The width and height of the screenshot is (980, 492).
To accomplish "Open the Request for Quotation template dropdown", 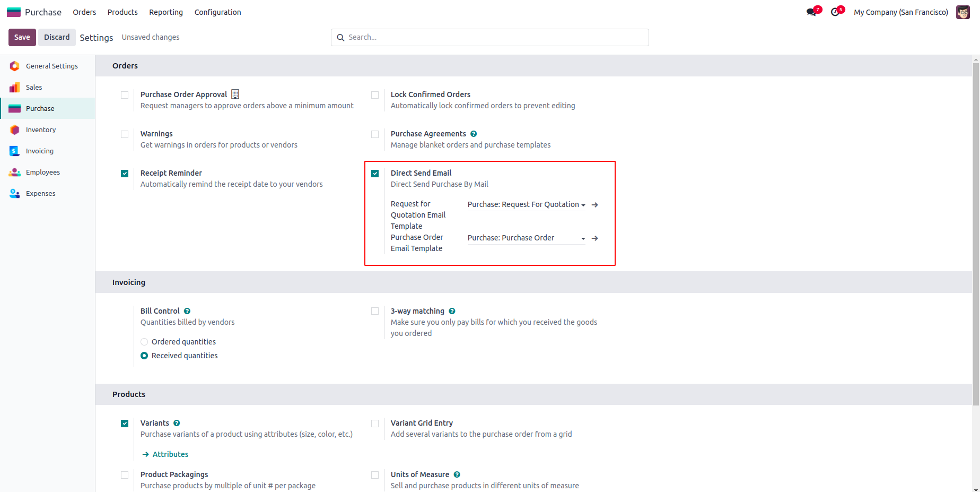I will pyautogui.click(x=526, y=204).
